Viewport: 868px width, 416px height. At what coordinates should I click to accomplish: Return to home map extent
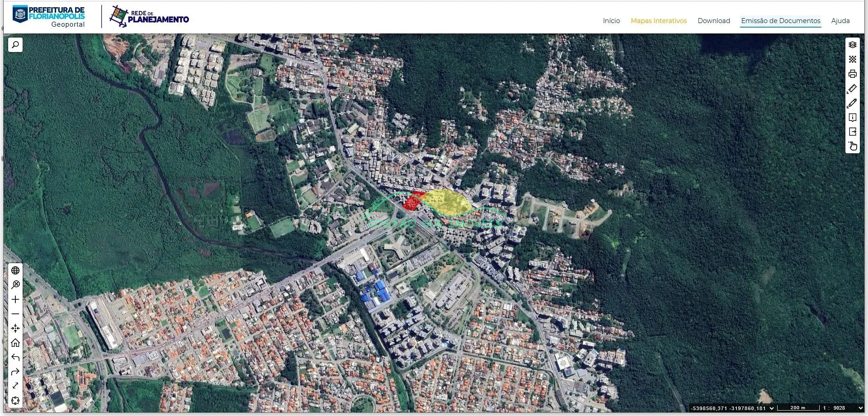coord(15,343)
